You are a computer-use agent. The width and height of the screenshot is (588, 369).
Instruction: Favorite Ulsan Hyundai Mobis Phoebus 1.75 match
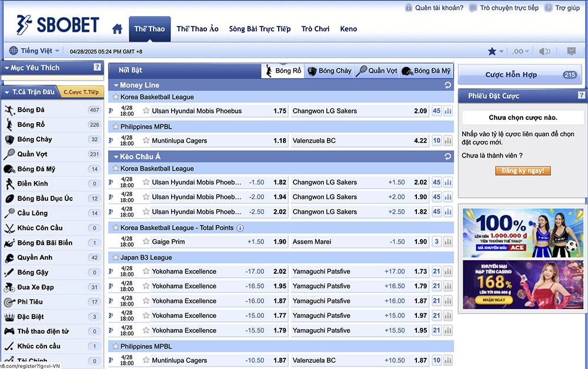click(146, 110)
